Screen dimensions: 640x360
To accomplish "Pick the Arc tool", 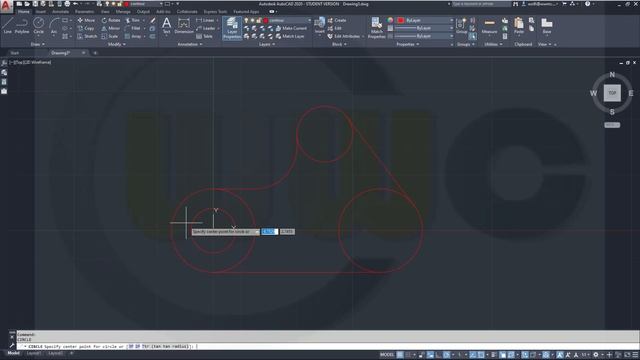I will pyautogui.click(x=54, y=25).
